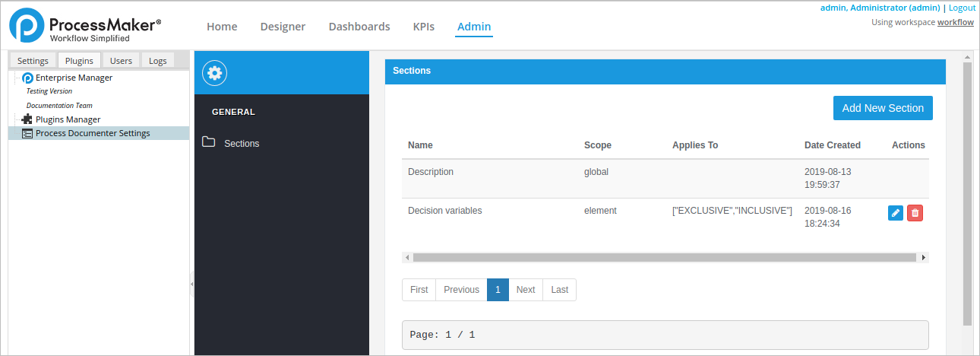Viewport: 980px width, 356px height.
Task: Click the Logout link
Action: (x=962, y=8)
